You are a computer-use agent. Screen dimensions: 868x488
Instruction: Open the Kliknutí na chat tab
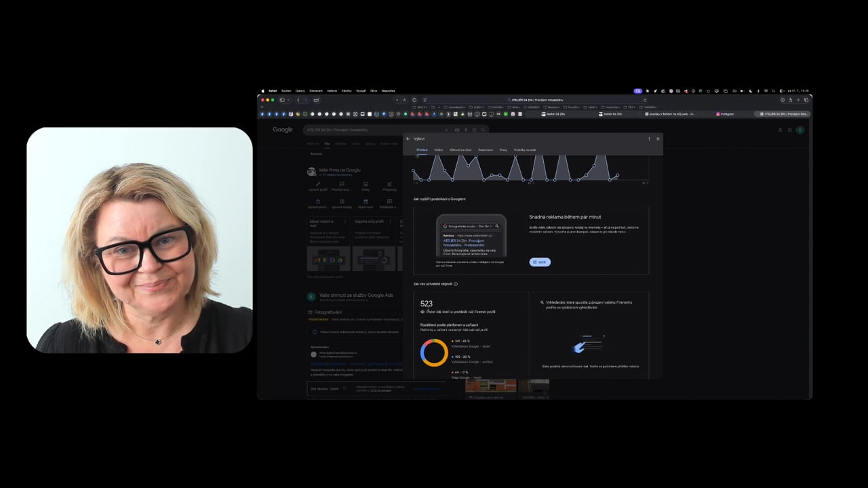[x=460, y=150]
